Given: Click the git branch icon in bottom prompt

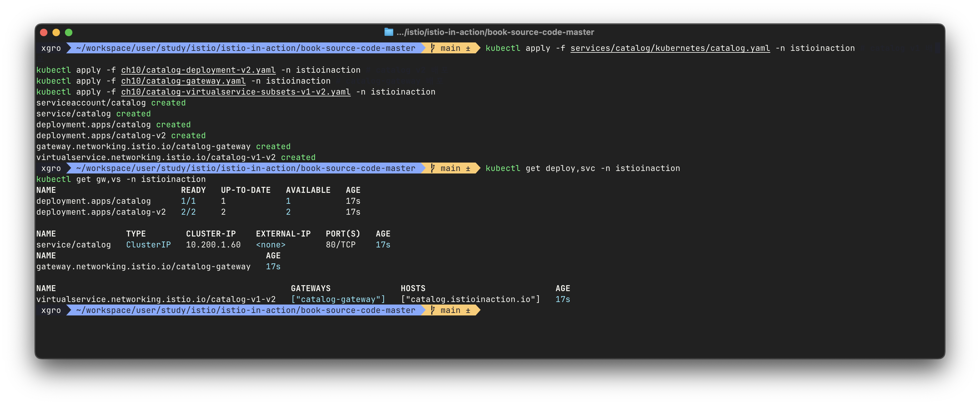Looking at the screenshot, I should coord(433,310).
